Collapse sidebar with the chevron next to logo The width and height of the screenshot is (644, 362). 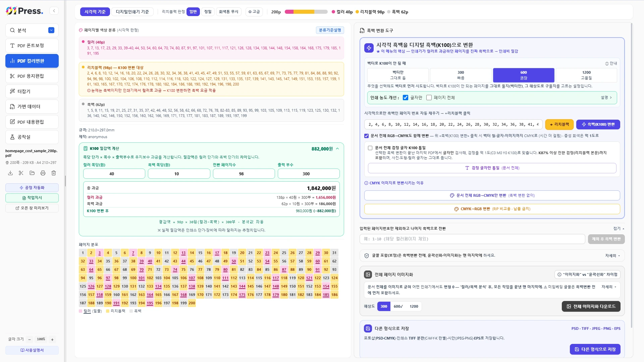click(x=54, y=11)
